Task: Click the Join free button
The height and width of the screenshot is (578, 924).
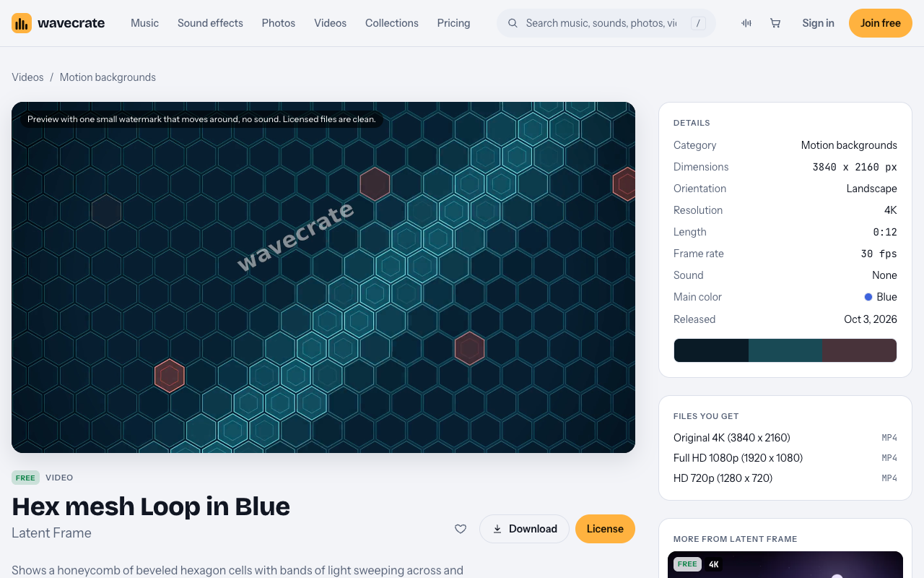Action: pyautogui.click(x=881, y=23)
